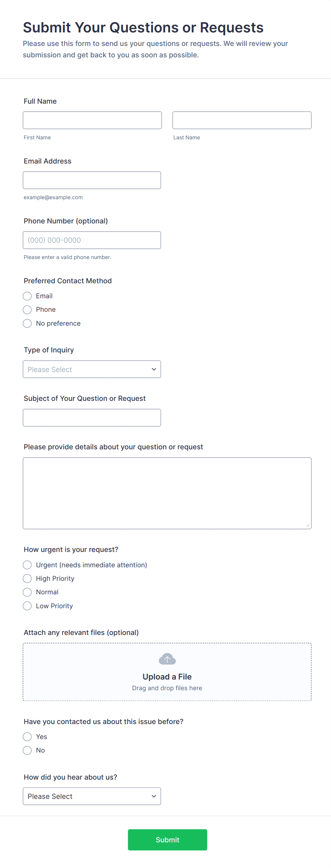Screen dimensions: 331x868
Task: Click the First Name input field
Action: point(92,120)
